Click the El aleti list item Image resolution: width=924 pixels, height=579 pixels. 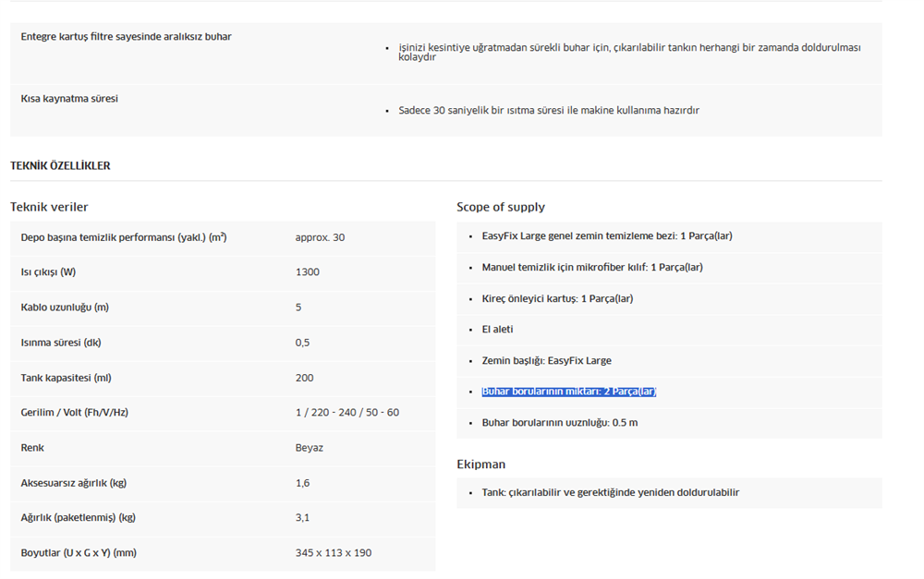click(497, 330)
